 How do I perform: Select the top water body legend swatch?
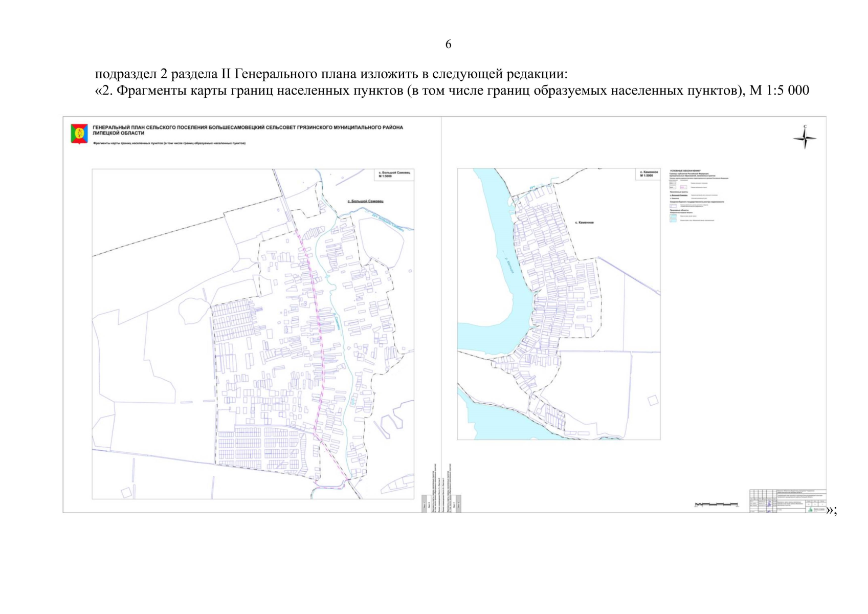[674, 216]
